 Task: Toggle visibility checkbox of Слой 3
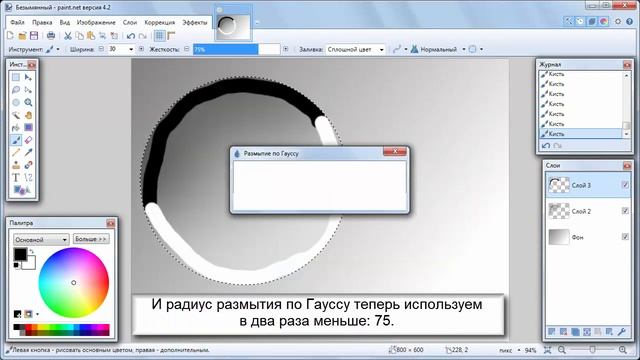point(625,185)
